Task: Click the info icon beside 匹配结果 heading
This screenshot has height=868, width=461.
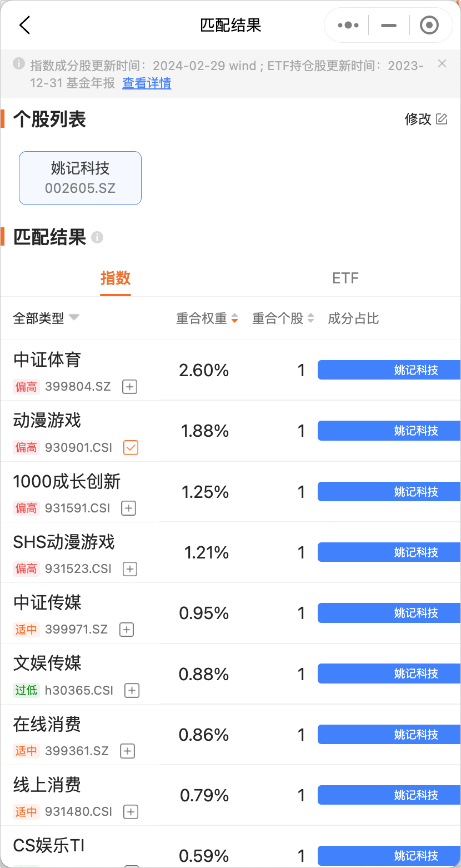Action: tap(97, 238)
